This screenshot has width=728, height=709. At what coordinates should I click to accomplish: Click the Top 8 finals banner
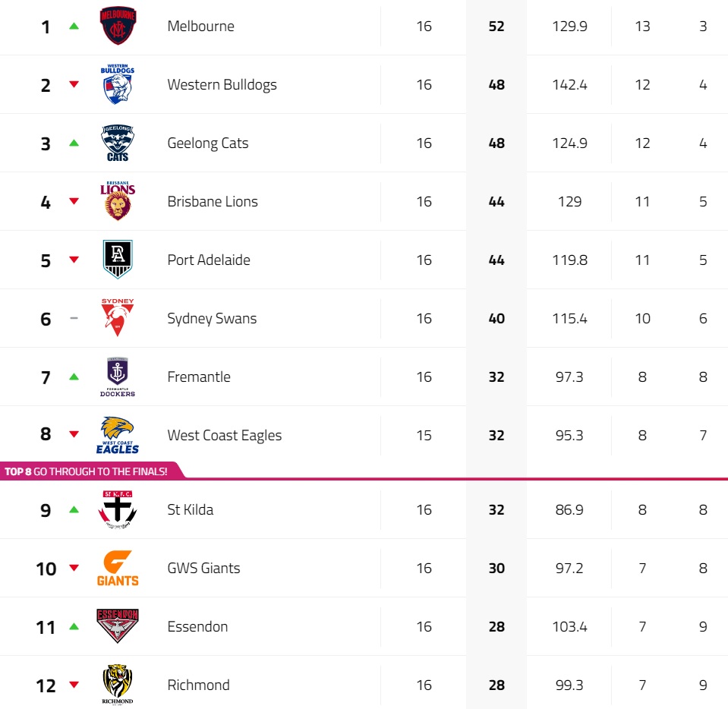tap(87, 471)
